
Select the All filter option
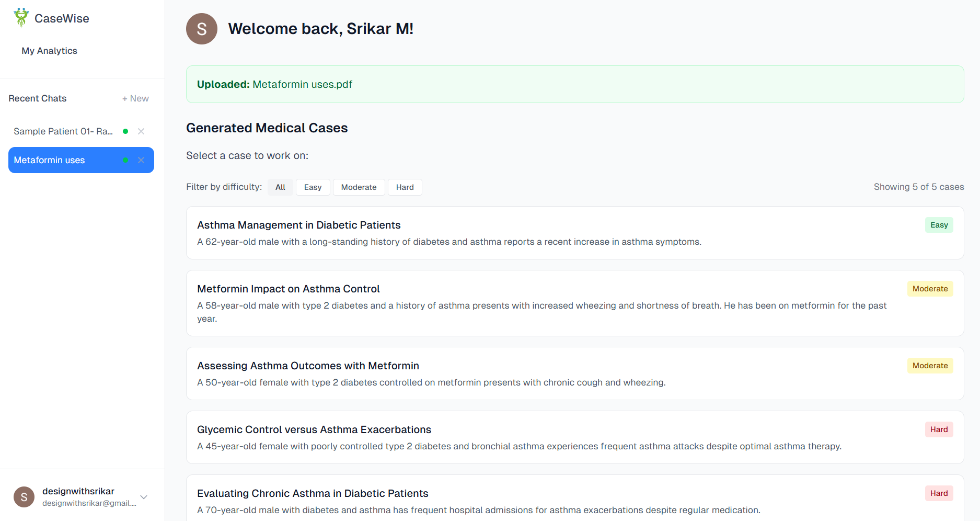pyautogui.click(x=280, y=187)
